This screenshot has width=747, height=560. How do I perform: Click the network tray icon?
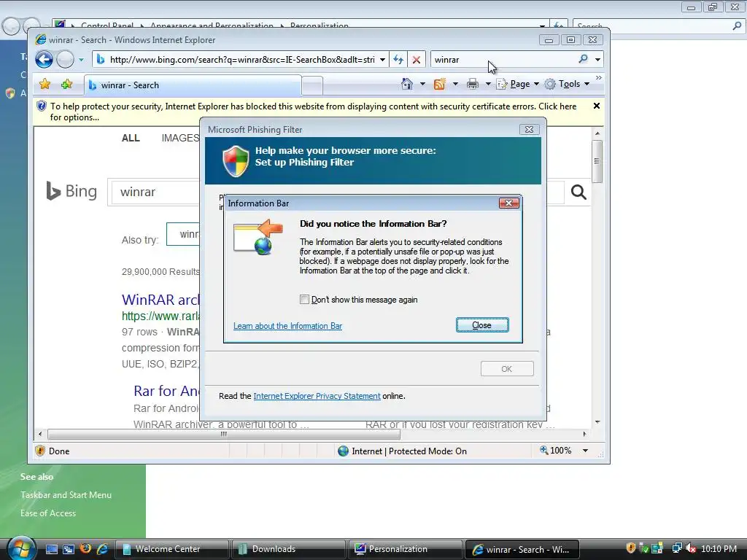(676, 548)
